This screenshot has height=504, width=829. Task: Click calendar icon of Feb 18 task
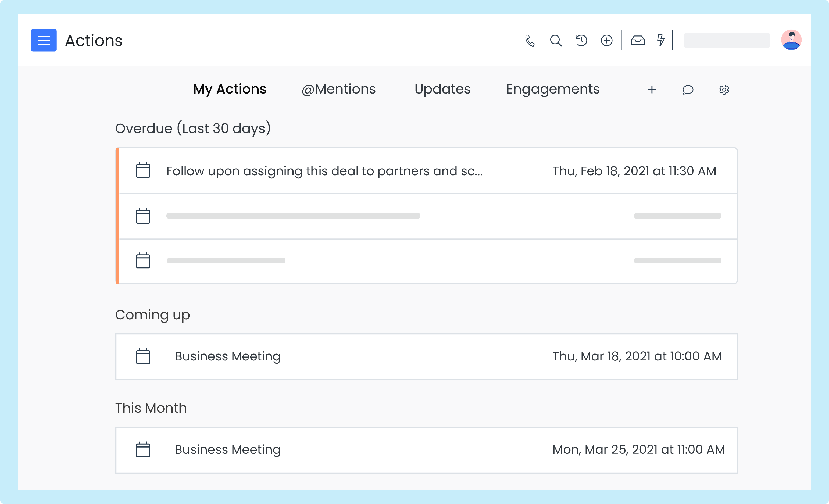pyautogui.click(x=143, y=170)
